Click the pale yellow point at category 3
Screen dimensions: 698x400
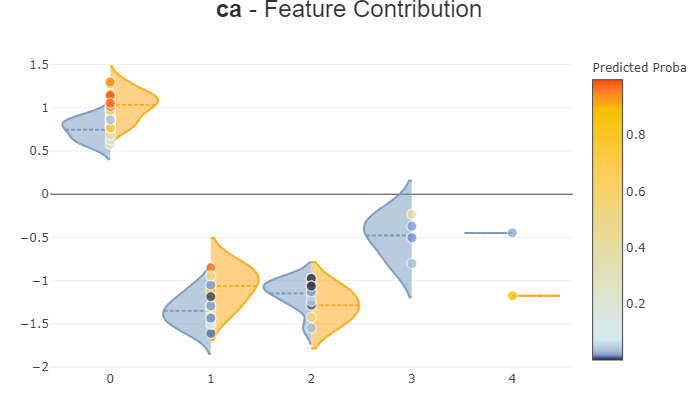coord(411,214)
